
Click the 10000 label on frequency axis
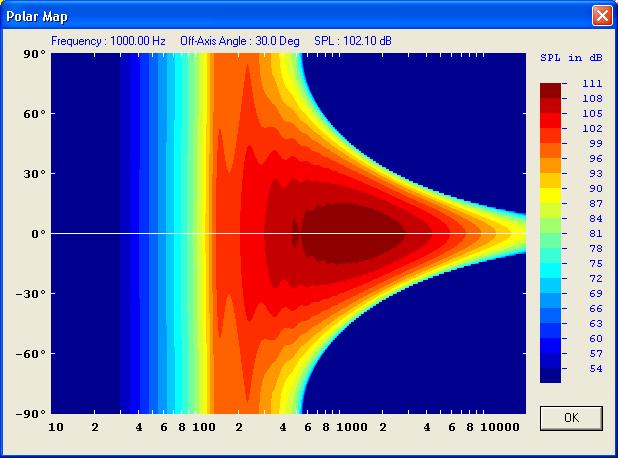tap(500, 427)
